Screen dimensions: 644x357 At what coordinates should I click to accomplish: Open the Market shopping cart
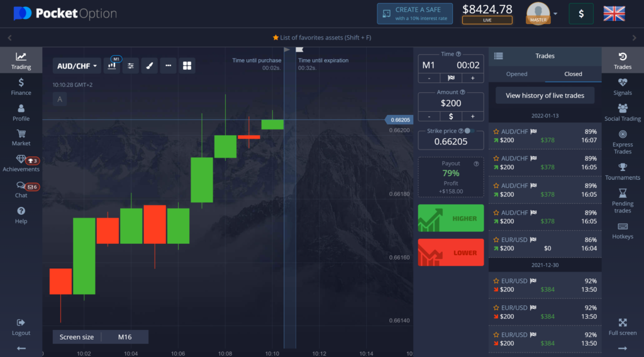click(x=21, y=138)
